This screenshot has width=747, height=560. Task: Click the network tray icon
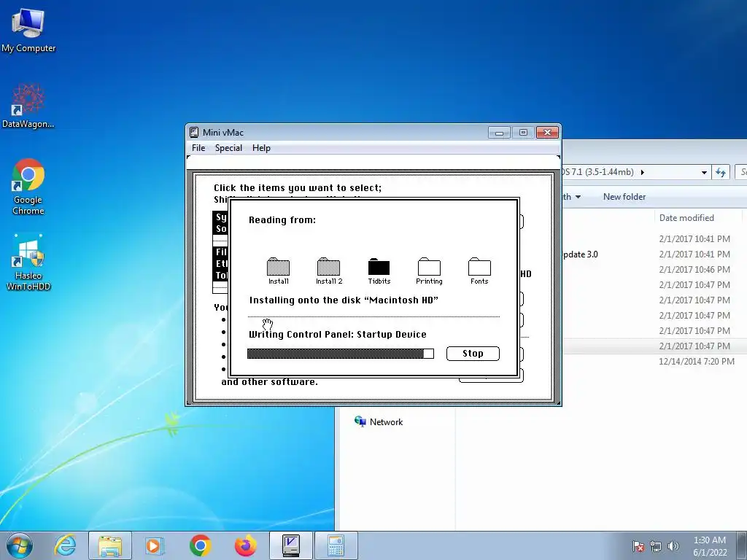pos(656,546)
